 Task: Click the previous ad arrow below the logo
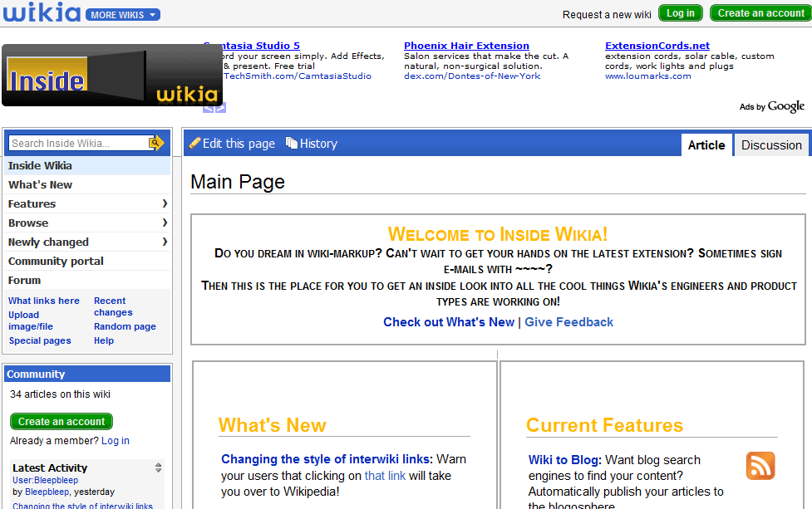pos(209,108)
